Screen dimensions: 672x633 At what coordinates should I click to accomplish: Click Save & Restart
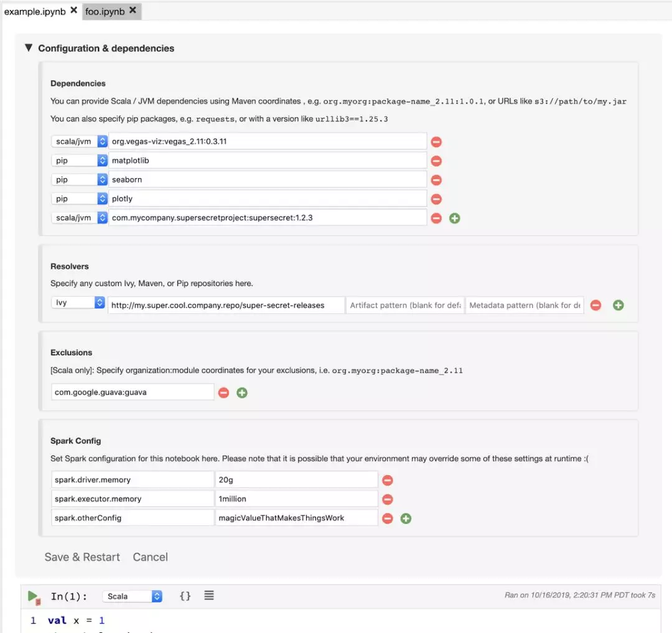[82, 557]
